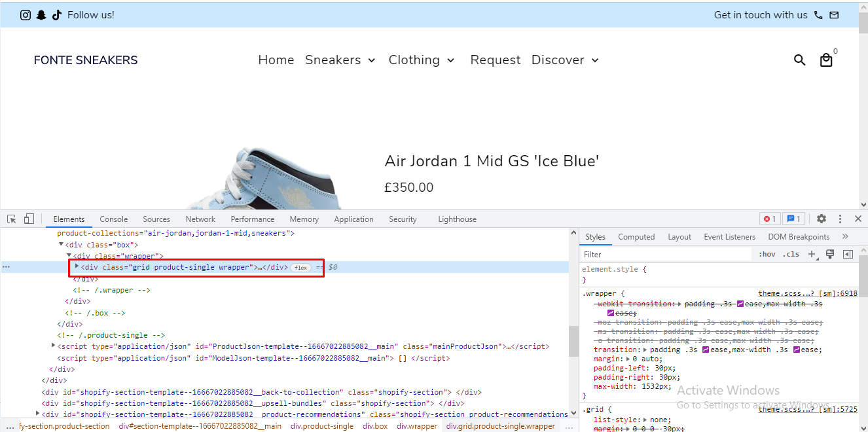Select div.wrapper in the breadcrumb
The height and width of the screenshot is (432, 868).
(x=417, y=426)
